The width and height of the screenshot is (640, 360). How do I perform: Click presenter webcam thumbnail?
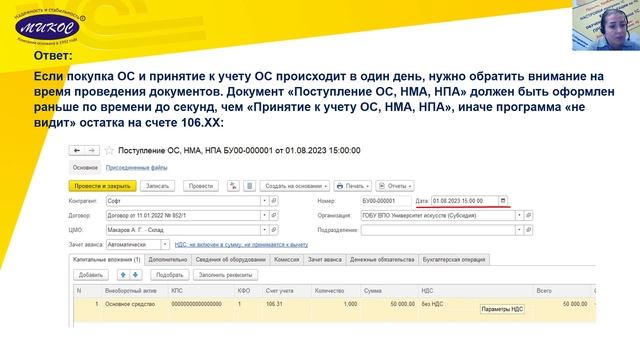[606, 25]
